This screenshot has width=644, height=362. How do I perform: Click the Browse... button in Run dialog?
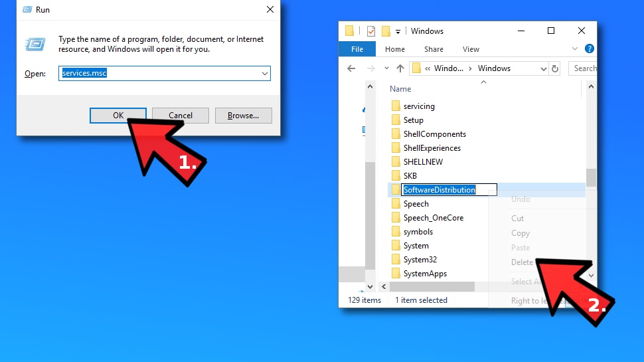click(243, 116)
